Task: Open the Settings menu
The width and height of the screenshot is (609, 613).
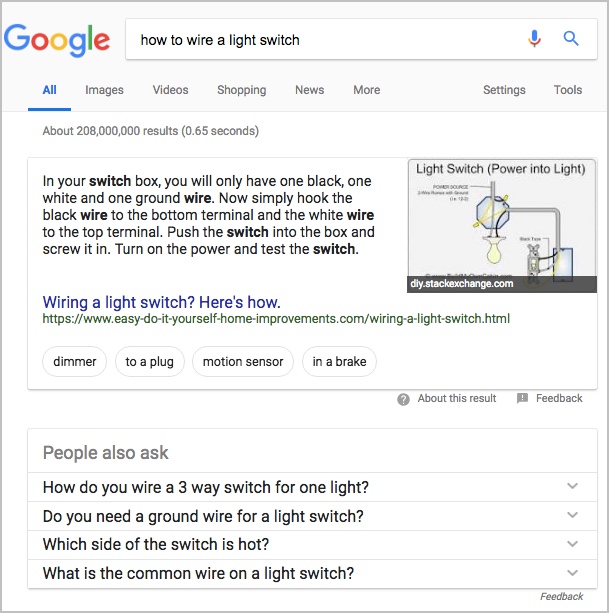Action: tap(504, 90)
